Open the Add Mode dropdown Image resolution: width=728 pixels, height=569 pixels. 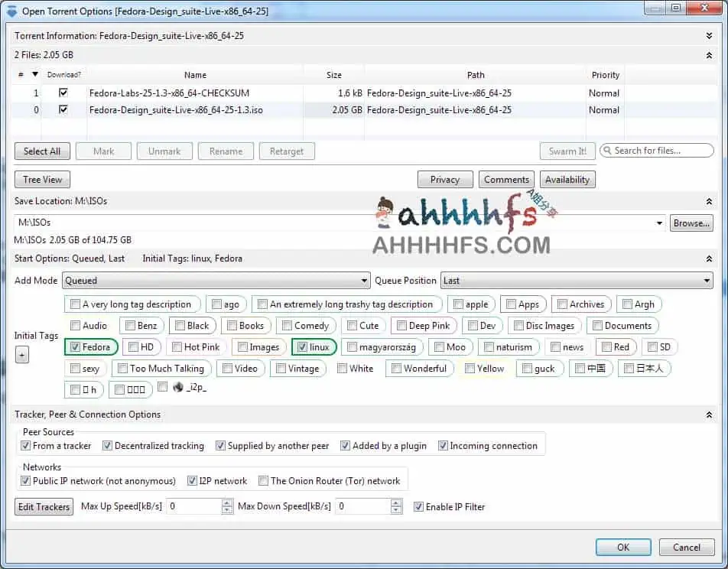point(216,281)
